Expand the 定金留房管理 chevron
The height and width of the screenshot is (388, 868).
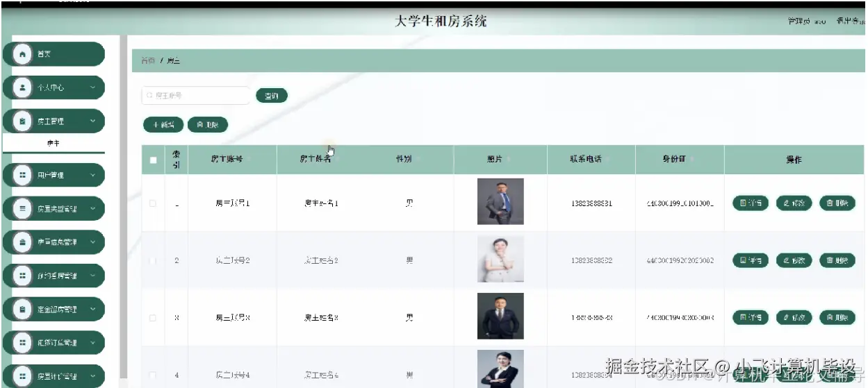(x=92, y=309)
